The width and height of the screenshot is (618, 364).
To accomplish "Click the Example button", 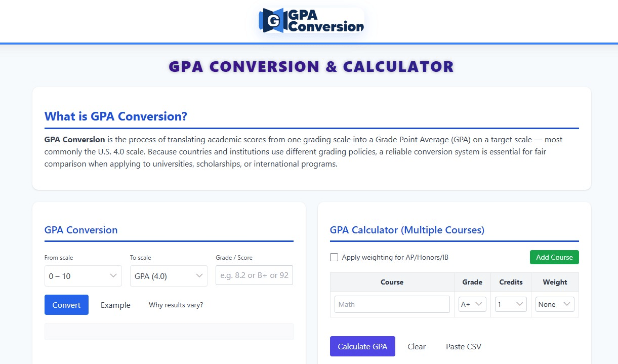I will pos(115,305).
